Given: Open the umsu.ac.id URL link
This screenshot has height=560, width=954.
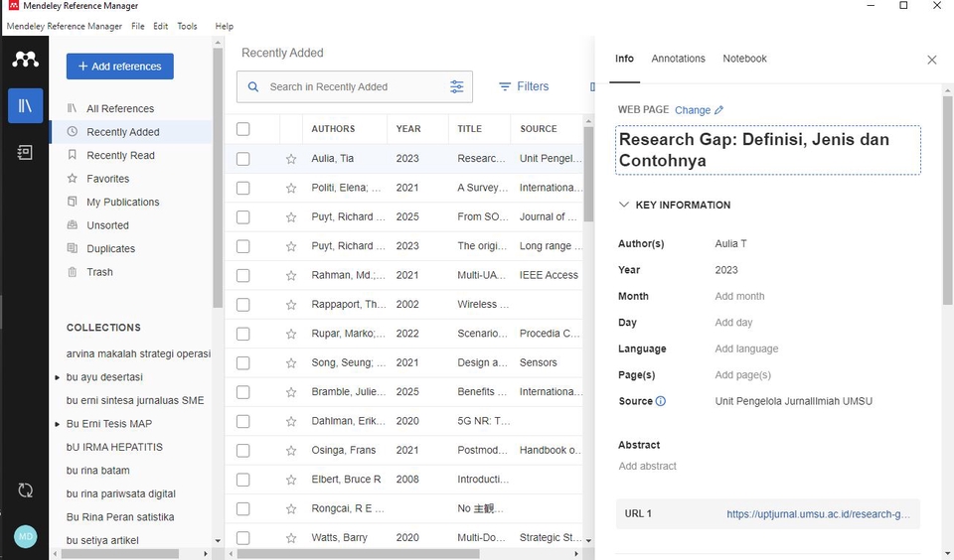Looking at the screenshot, I should 818,514.
